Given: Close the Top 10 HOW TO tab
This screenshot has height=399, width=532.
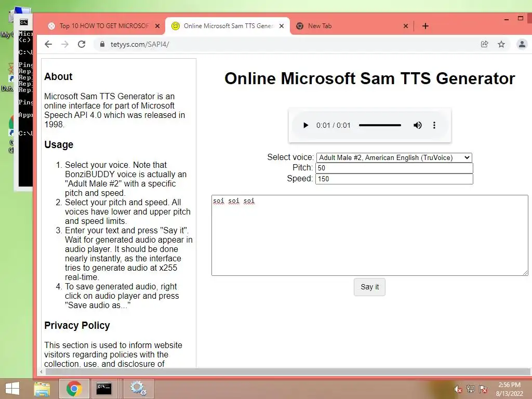Looking at the screenshot, I should (157, 26).
